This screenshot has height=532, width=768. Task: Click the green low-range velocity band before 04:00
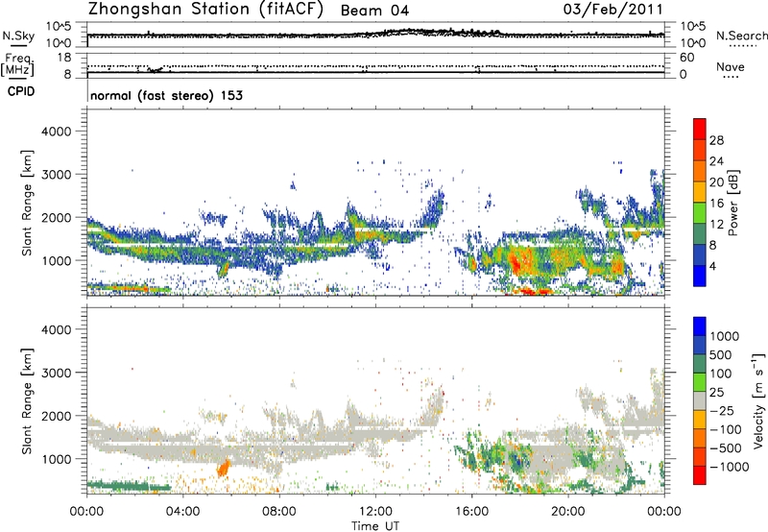click(x=129, y=486)
